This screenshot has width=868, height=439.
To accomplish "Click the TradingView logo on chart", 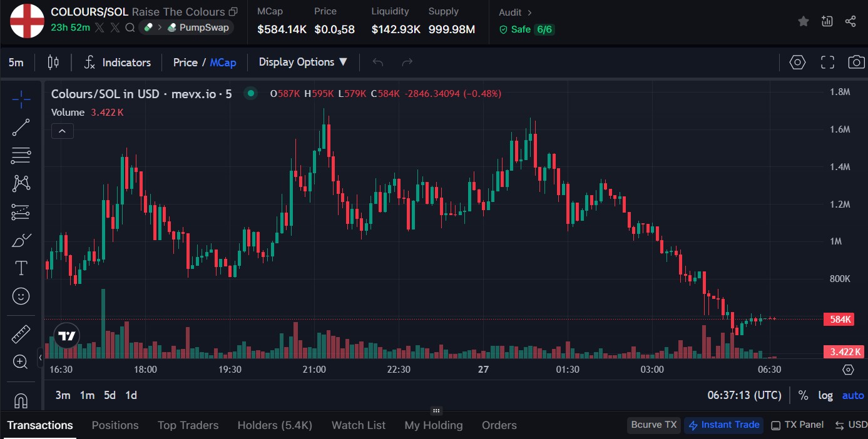I will tap(66, 336).
